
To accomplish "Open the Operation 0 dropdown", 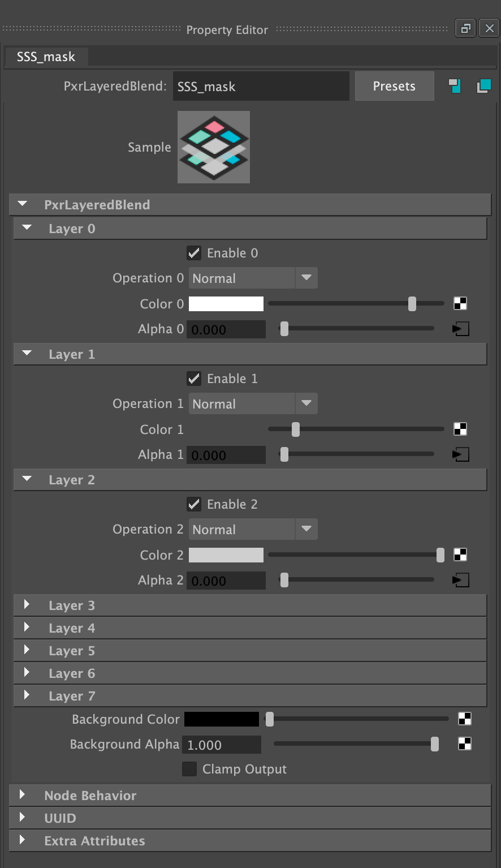I will point(253,278).
